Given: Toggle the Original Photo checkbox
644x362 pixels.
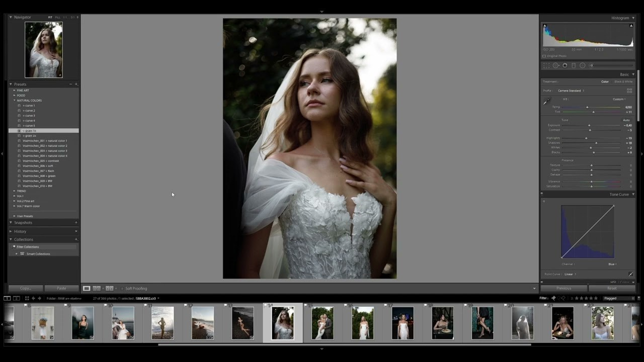Looking at the screenshot, I should 545,56.
